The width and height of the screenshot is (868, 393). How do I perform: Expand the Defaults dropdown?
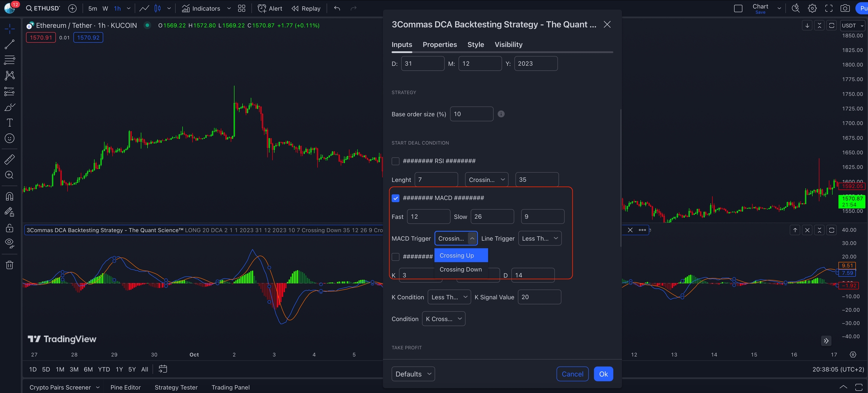tap(413, 374)
